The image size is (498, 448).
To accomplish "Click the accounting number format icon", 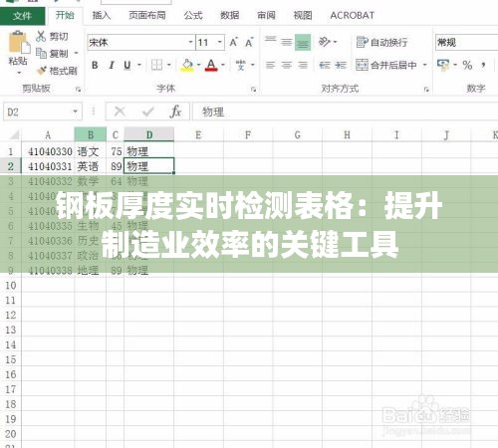I will 443,65.
